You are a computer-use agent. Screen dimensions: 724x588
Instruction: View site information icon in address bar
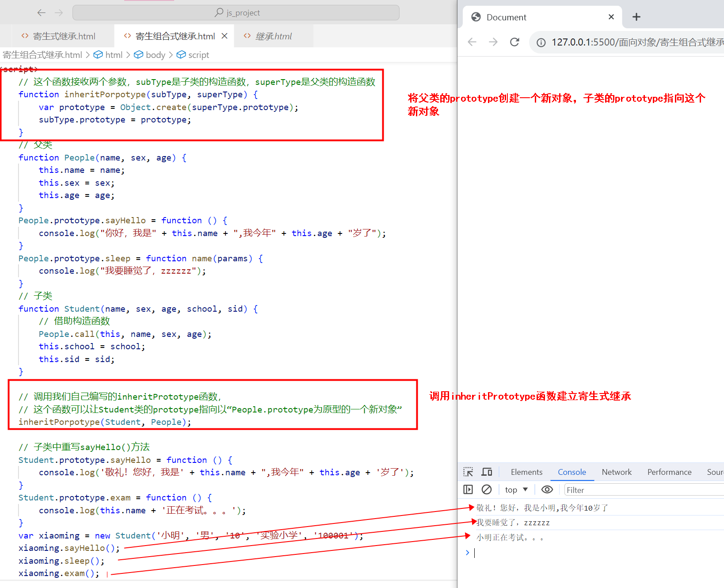tap(541, 42)
